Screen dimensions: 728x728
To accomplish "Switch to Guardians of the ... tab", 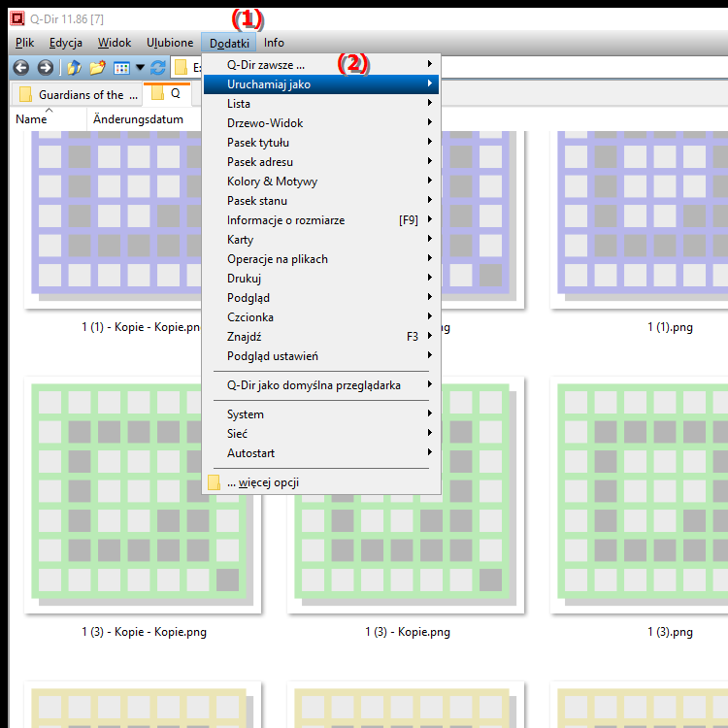I will click(x=77, y=94).
